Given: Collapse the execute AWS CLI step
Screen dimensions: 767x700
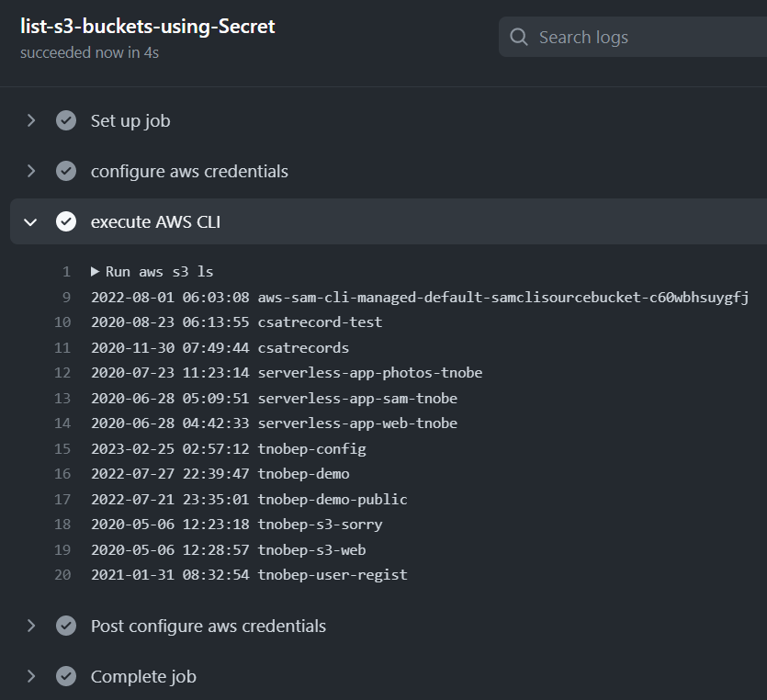Looking at the screenshot, I should pos(31,221).
